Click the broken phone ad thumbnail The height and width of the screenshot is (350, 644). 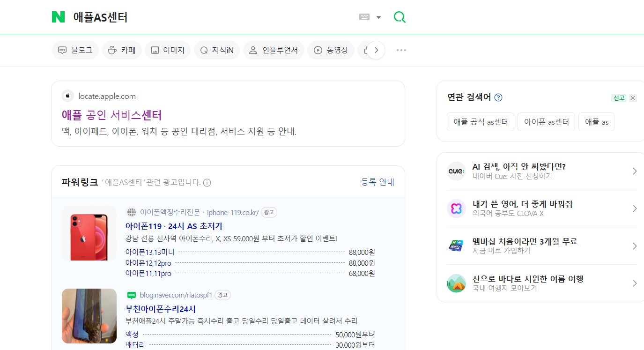pyautogui.click(x=89, y=316)
